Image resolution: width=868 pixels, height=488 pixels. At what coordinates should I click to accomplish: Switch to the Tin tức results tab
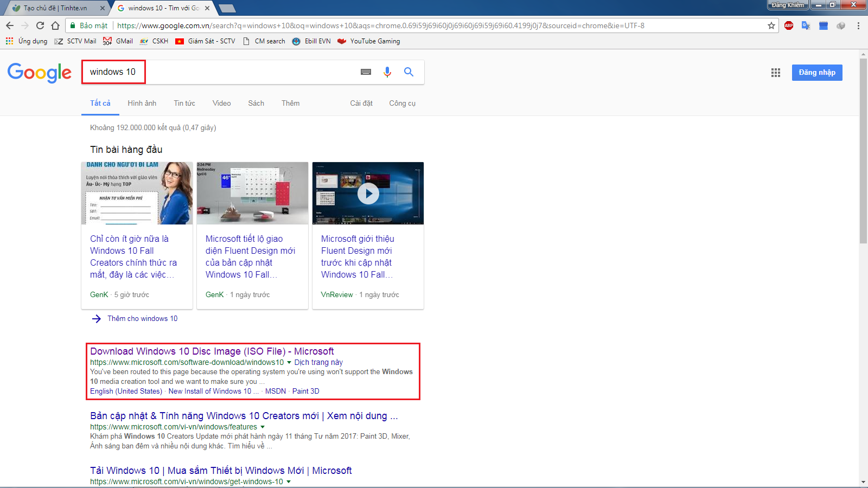184,103
